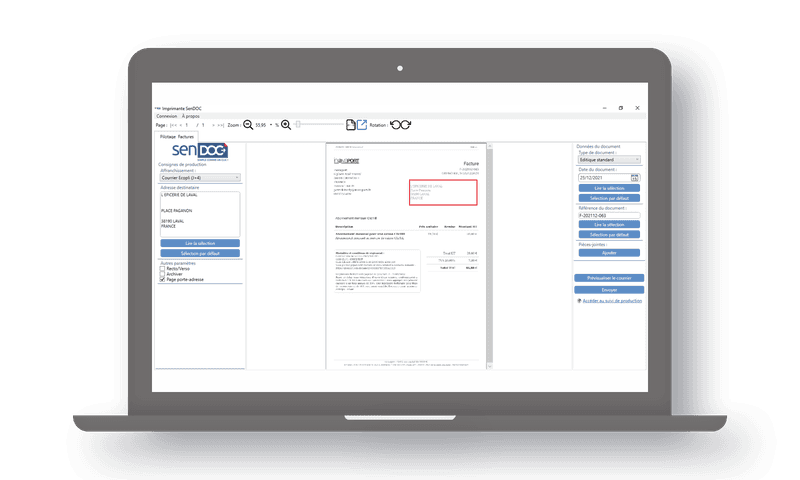The width and height of the screenshot is (800, 480).
Task: Go to the first page
Action: (x=173, y=125)
